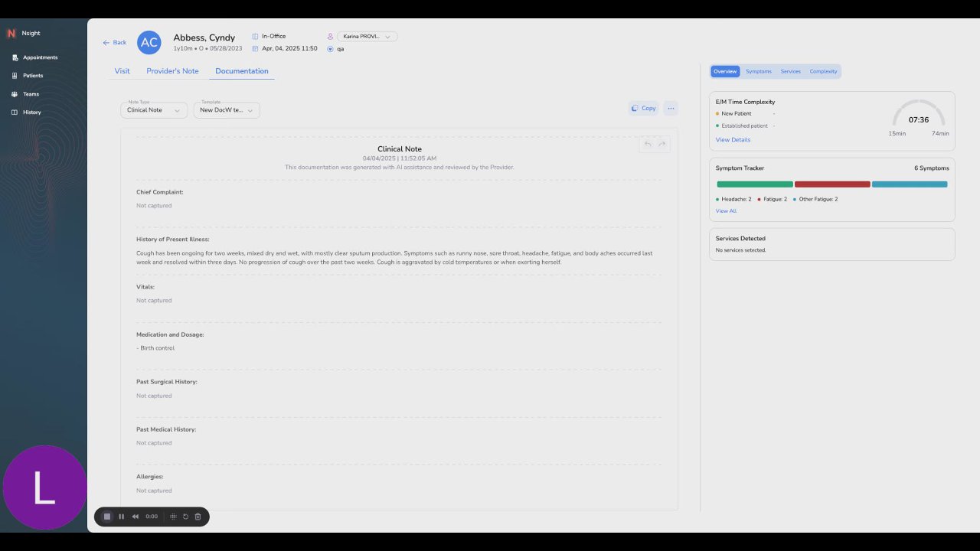Restart the recording with the reset icon
Screen dimensions: 980x551
(185, 517)
